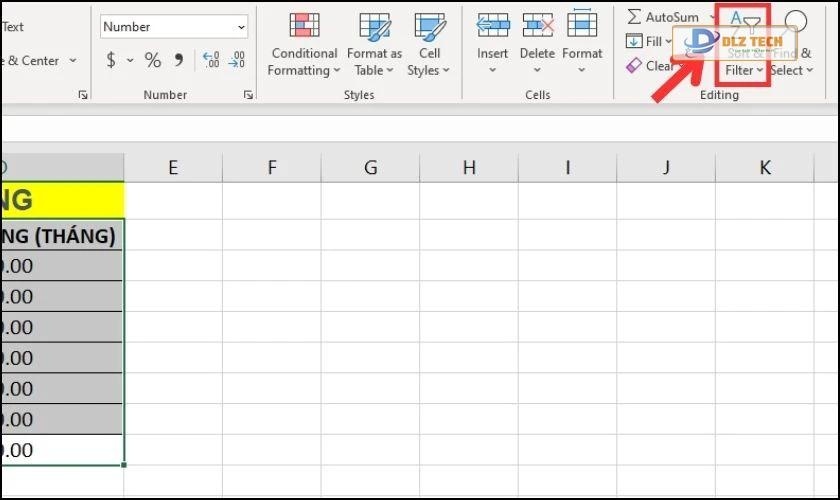Image resolution: width=840 pixels, height=500 pixels.
Task: Open Number group dialog launcher
Action: 248,95
